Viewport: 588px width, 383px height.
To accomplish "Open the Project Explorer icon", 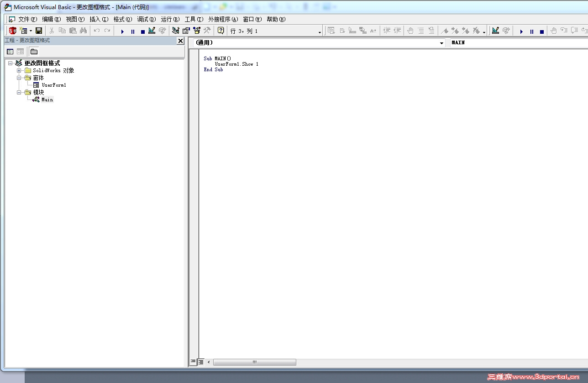I will pos(176,31).
